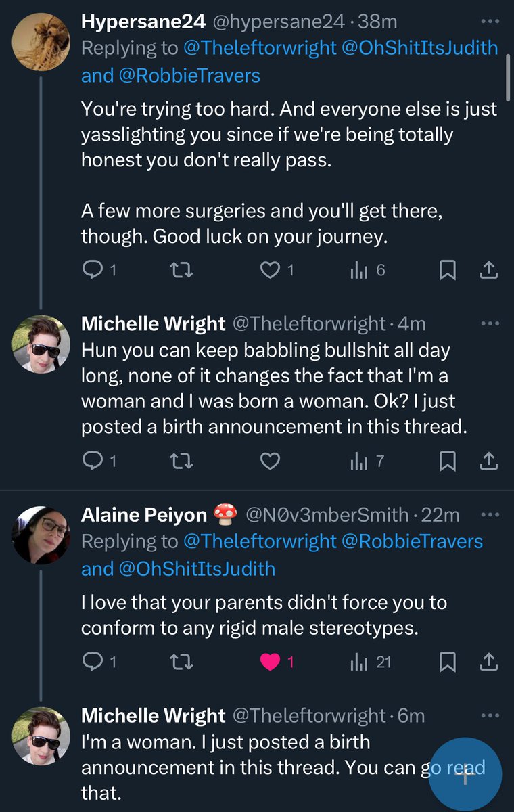Unlike Alaine Peiyon's tweet
The image size is (514, 812).
coord(271,662)
